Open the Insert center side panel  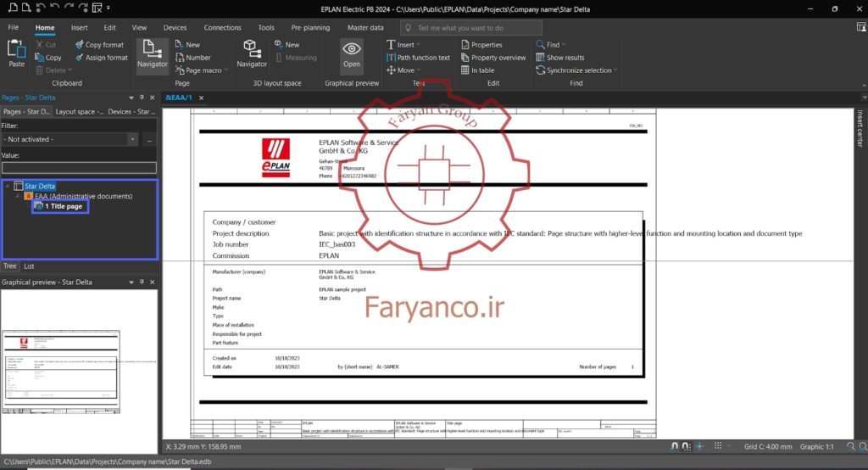click(860, 128)
